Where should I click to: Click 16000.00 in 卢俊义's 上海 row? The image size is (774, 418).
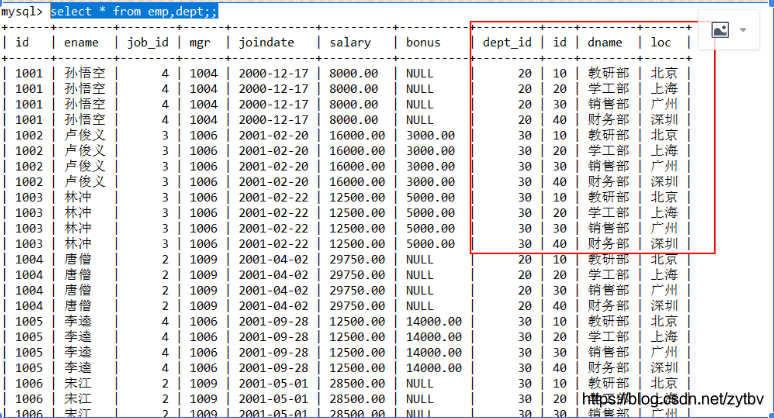click(x=357, y=151)
